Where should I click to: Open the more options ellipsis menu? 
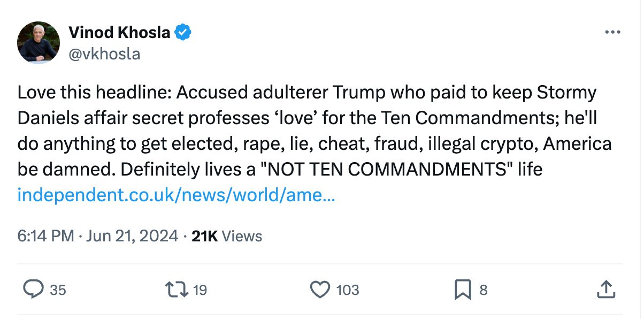[x=612, y=33]
